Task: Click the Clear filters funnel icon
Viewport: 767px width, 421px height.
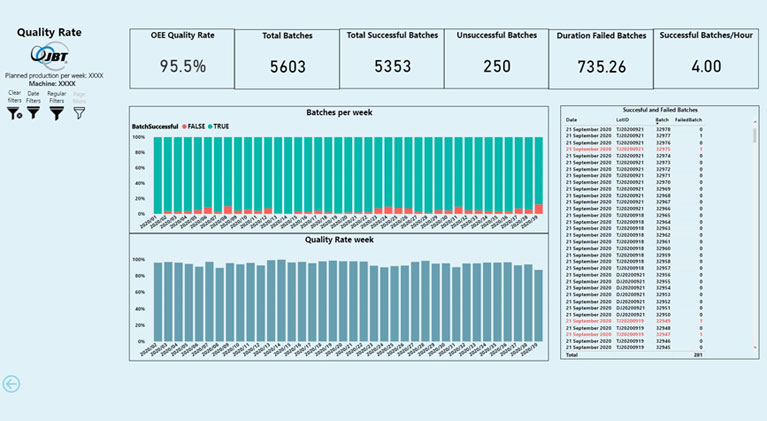Action: click(x=14, y=113)
